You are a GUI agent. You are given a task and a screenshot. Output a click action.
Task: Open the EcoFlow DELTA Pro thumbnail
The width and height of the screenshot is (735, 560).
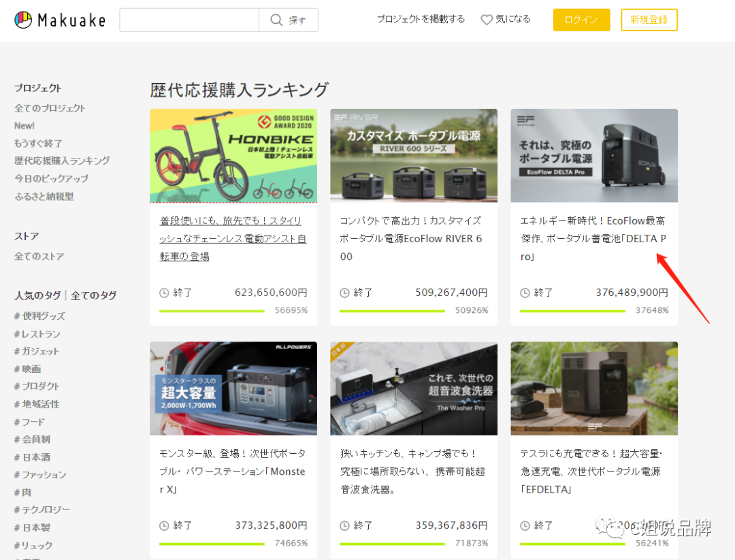594,156
